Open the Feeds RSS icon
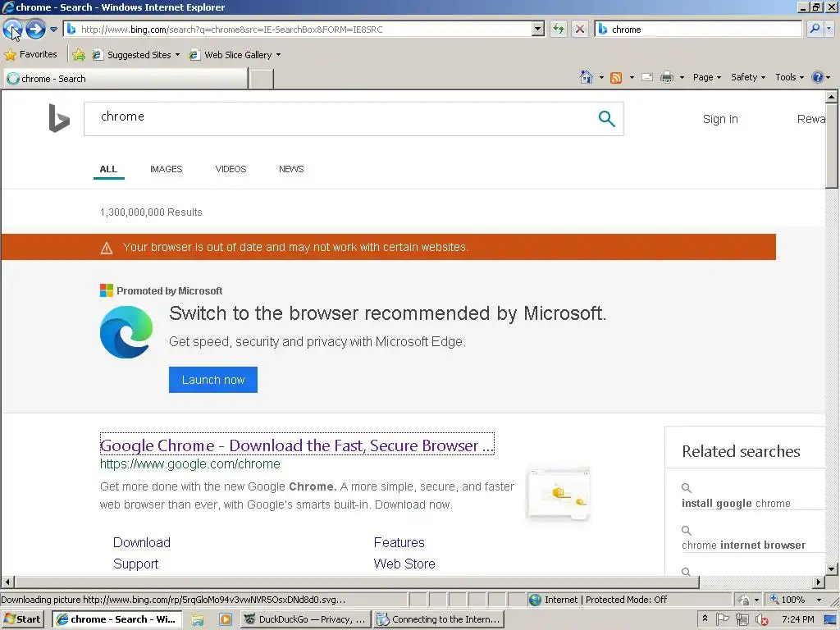This screenshot has width=840, height=630. [x=616, y=78]
